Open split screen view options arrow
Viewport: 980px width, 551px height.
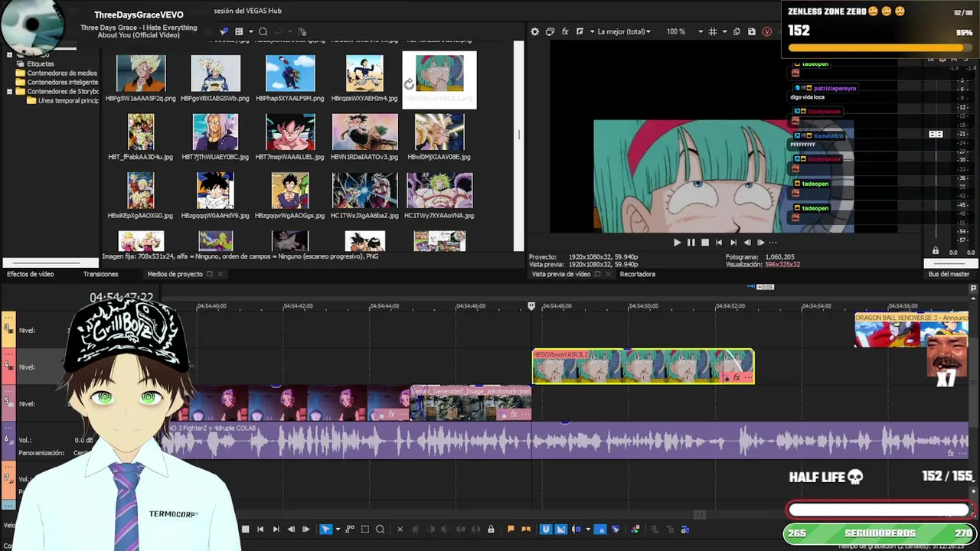coord(590,31)
